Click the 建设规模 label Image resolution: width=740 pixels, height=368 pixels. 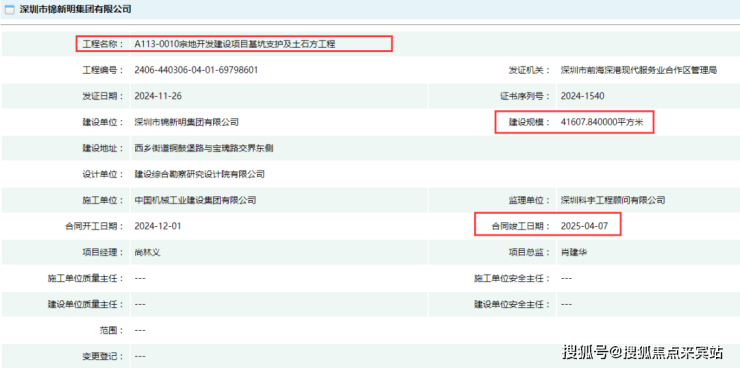point(529,122)
